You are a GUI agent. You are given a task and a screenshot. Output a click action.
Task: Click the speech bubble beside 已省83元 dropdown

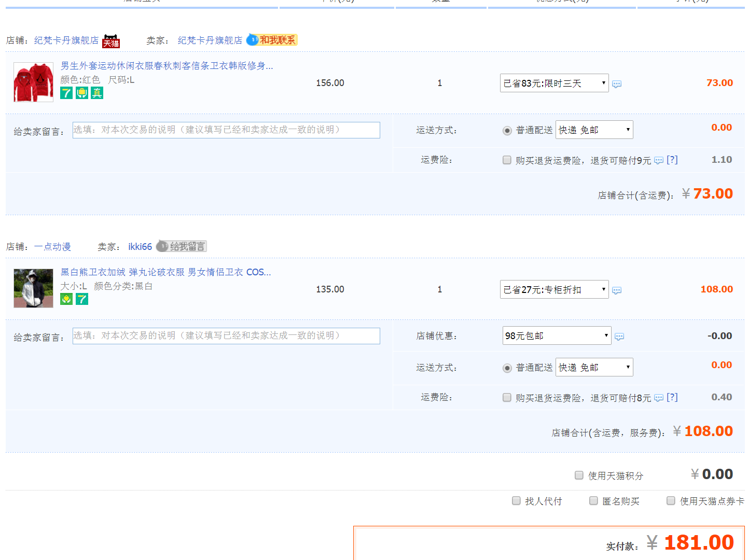617,84
